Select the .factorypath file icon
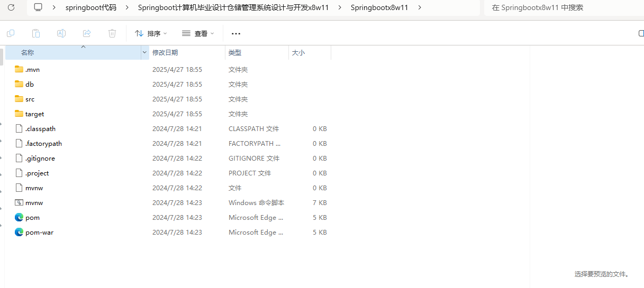 20,143
